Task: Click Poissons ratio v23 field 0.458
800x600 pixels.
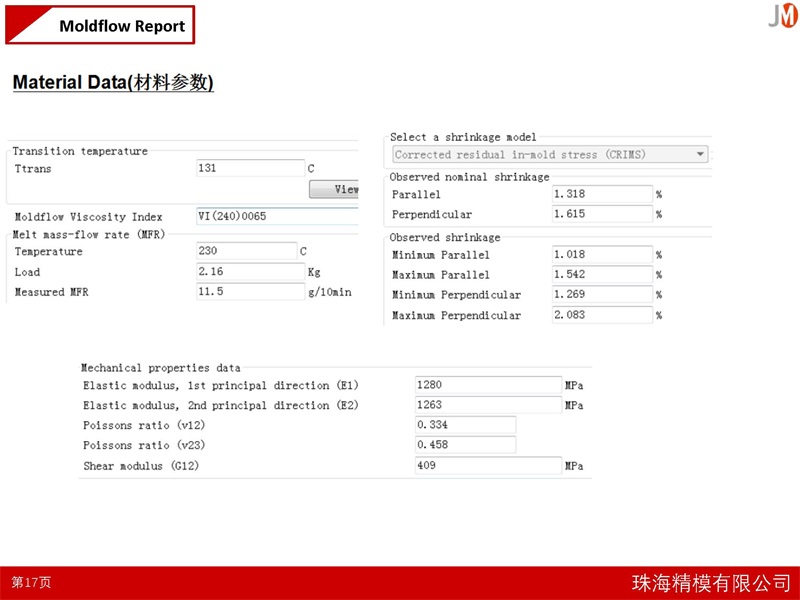Action: click(x=465, y=445)
